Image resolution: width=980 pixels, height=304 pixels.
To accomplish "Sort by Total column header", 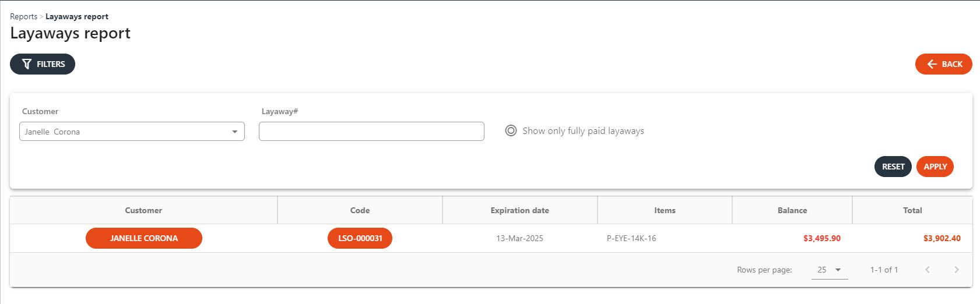I will click(x=912, y=210).
